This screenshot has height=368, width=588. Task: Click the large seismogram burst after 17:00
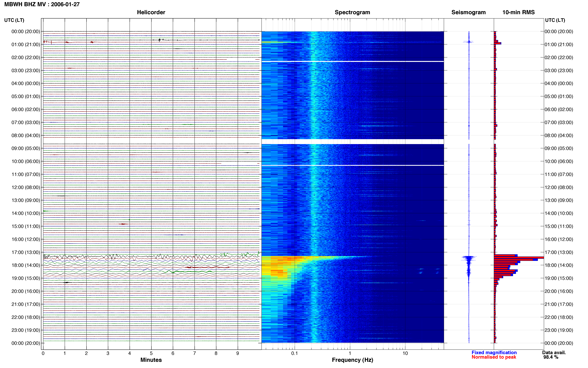point(469,264)
